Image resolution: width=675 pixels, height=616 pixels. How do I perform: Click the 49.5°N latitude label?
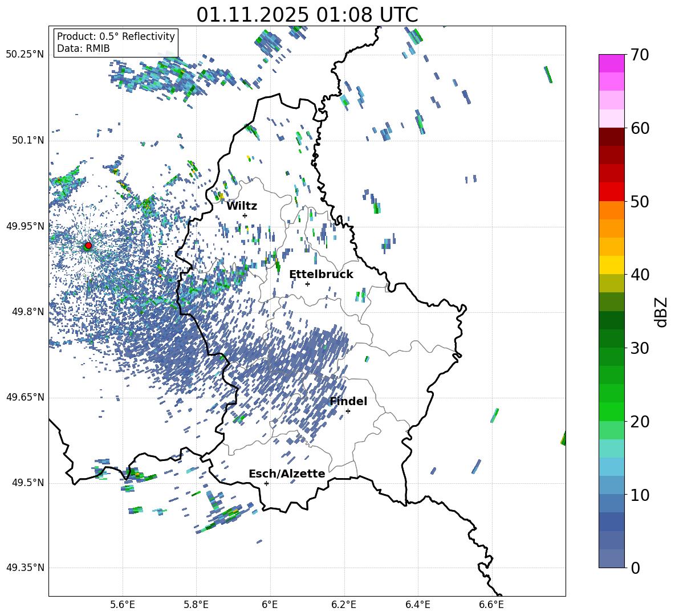click(x=28, y=483)
